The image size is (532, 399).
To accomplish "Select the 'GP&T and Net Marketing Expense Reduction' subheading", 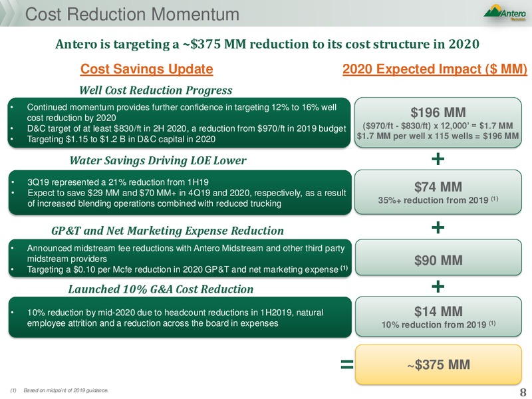I will 168,231.
